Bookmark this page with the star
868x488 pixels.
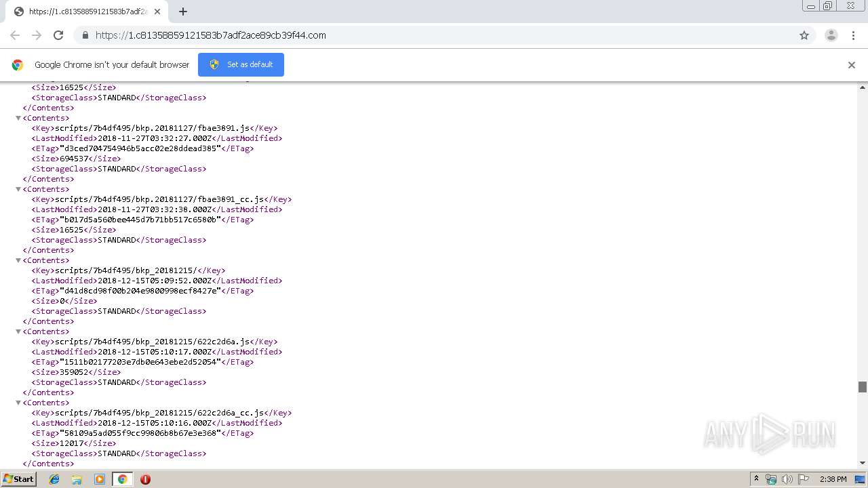804,35
